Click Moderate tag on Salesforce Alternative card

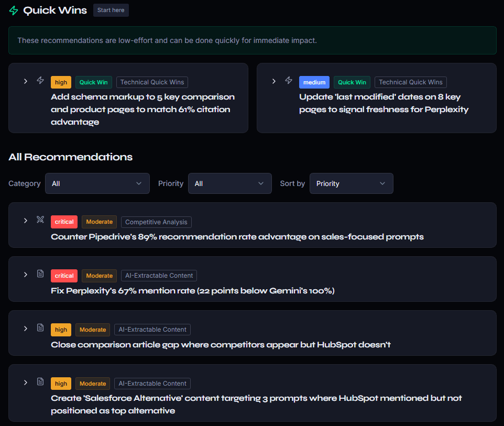pyautogui.click(x=93, y=384)
